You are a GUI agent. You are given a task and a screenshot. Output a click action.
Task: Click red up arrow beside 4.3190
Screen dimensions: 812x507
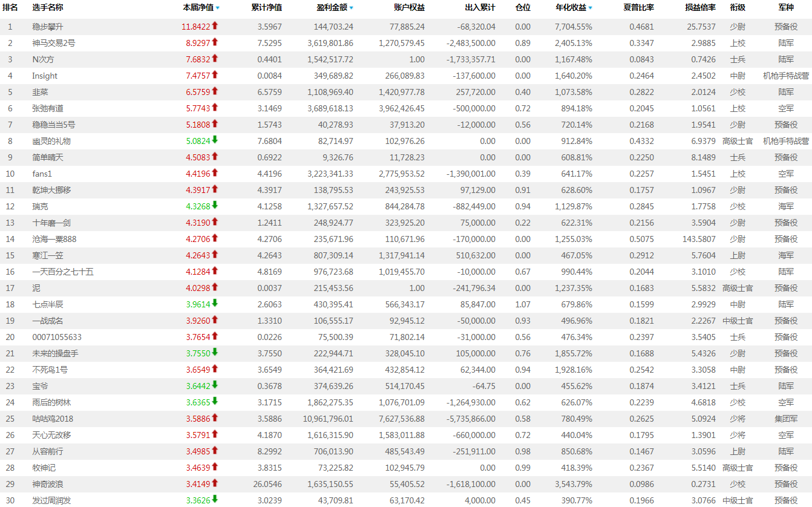(x=215, y=222)
